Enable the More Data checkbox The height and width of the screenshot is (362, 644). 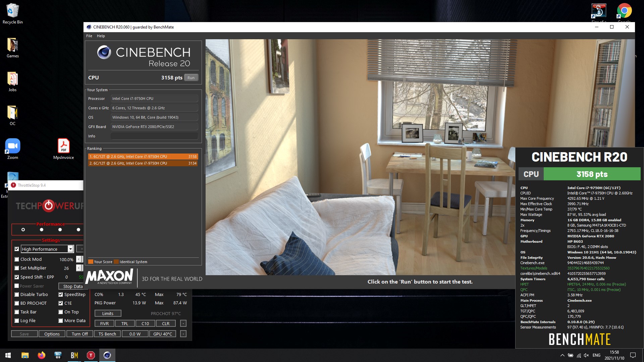click(x=61, y=320)
